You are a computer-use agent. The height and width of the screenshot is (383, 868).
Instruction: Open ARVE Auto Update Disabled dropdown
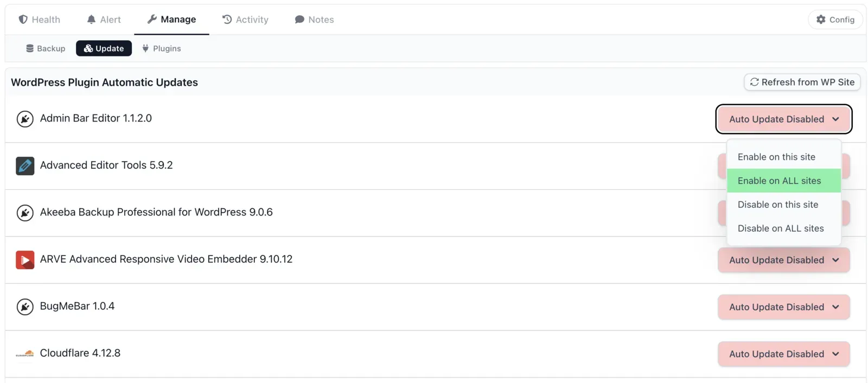(784, 260)
